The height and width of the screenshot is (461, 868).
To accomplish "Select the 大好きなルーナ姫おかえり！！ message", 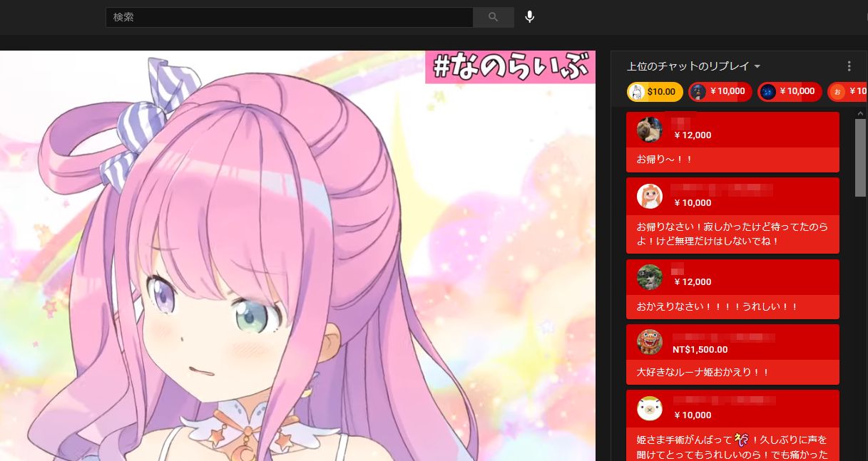I will pos(703,372).
